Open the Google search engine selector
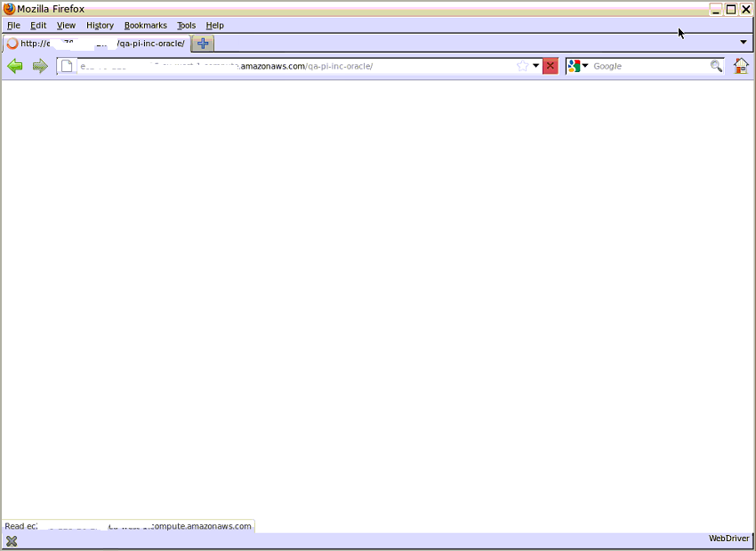The height and width of the screenshot is (551, 756). pyautogui.click(x=578, y=66)
